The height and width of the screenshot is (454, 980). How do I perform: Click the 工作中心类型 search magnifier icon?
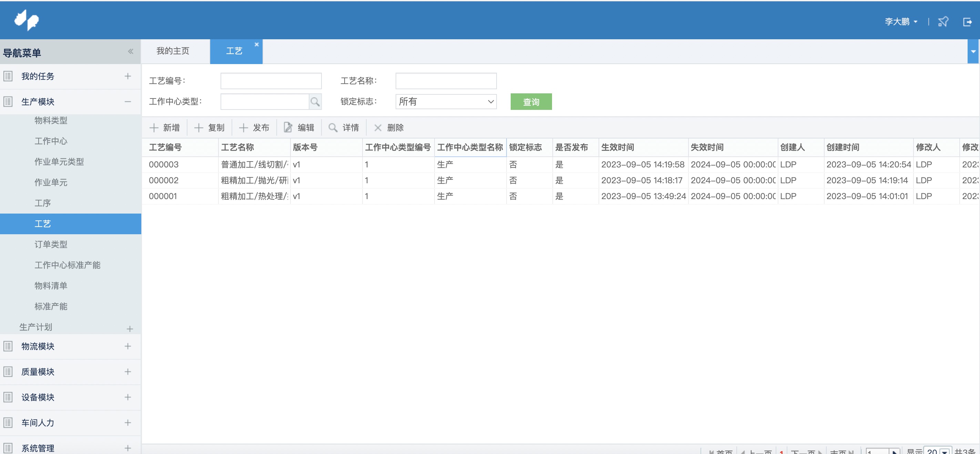pyautogui.click(x=315, y=102)
